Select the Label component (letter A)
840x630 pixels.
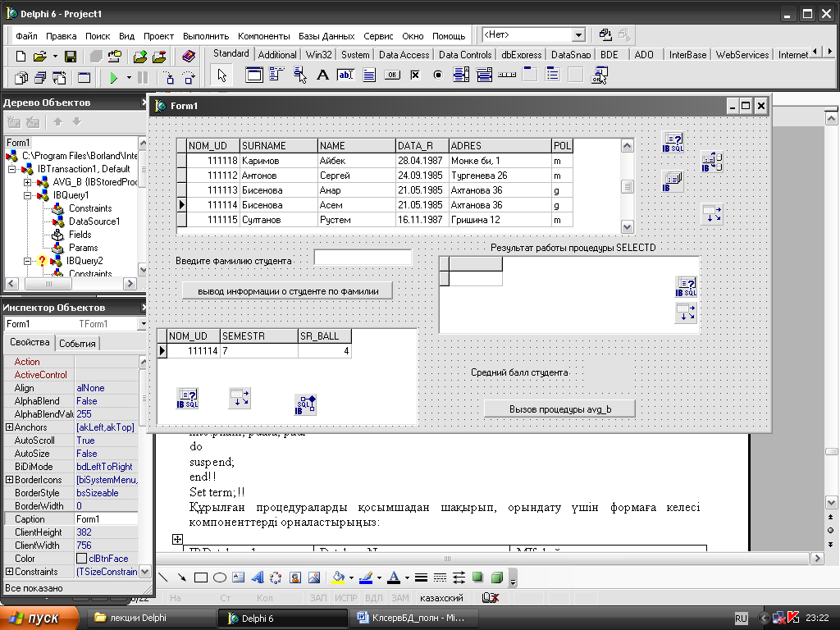322,75
